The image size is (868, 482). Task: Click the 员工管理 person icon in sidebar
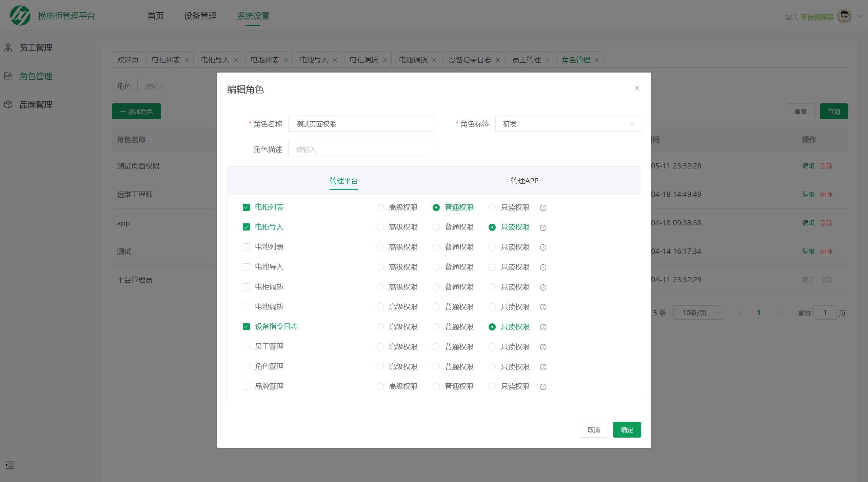pos(8,47)
